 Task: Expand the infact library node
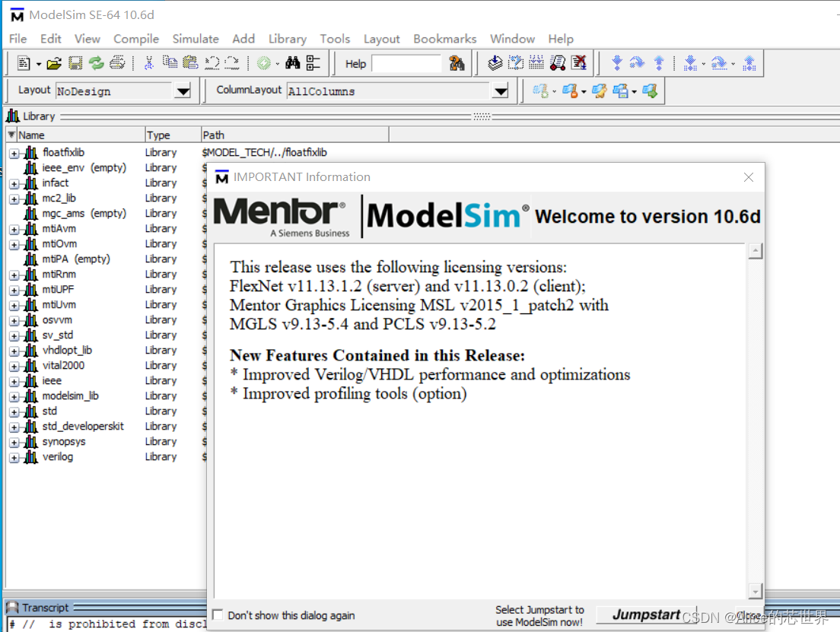[x=14, y=184]
